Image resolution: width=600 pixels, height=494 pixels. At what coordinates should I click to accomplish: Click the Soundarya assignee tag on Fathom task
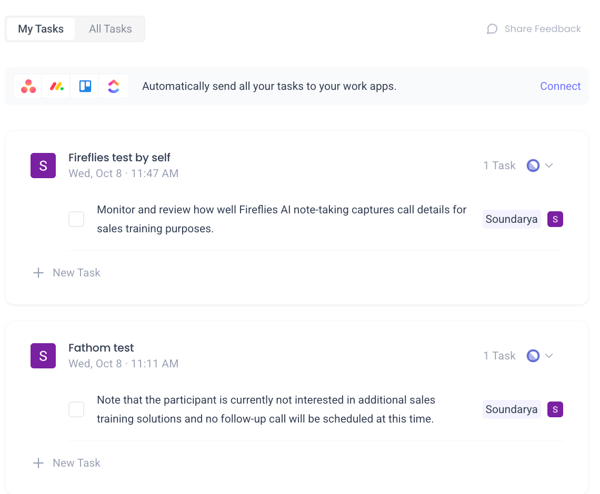[511, 409]
